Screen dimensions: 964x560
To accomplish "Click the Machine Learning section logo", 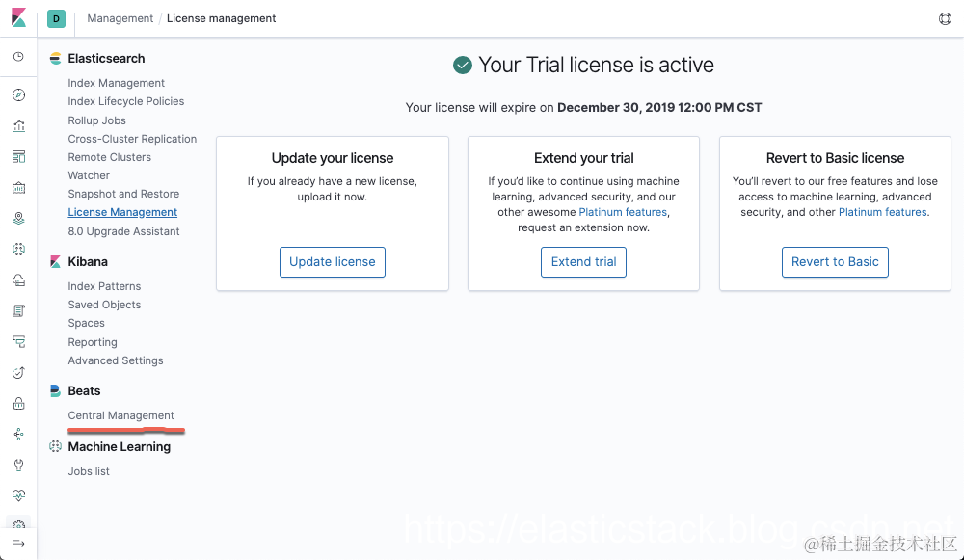I will (55, 447).
